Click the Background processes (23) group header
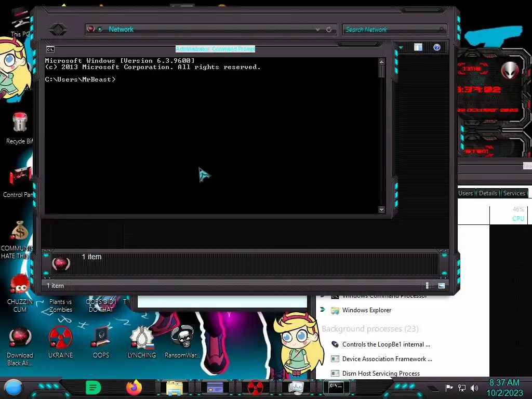This screenshot has width=532, height=399. pos(370,329)
